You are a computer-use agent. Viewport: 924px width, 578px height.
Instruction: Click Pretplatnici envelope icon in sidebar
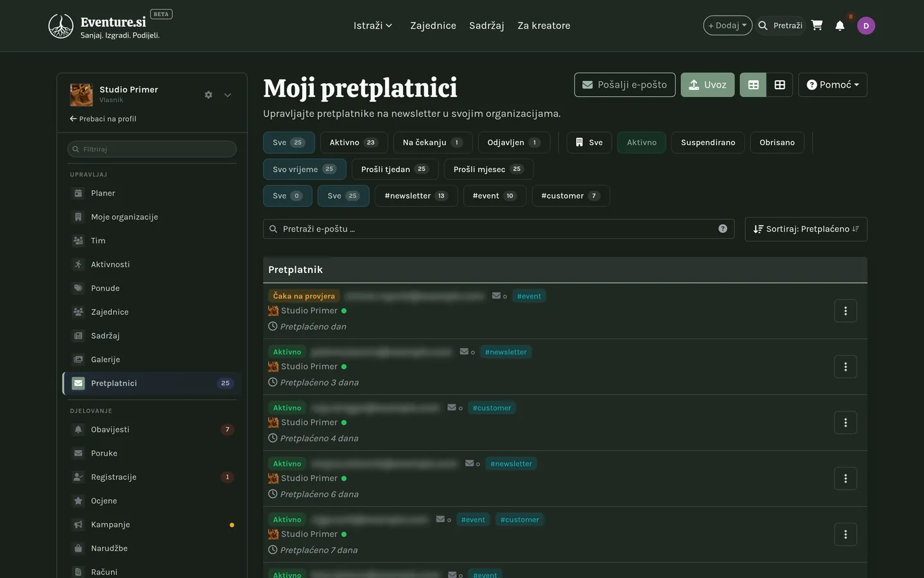[78, 383]
